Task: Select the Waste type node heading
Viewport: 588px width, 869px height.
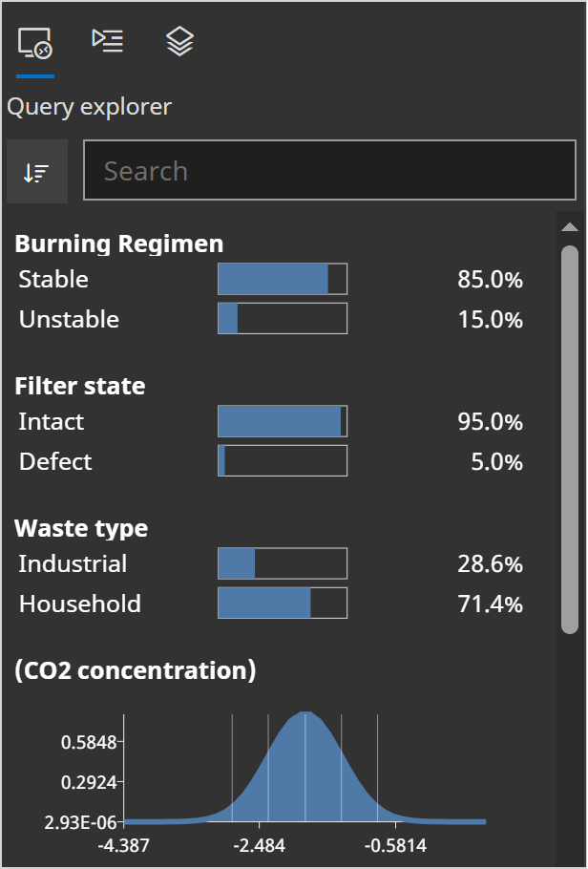Action: tap(81, 528)
